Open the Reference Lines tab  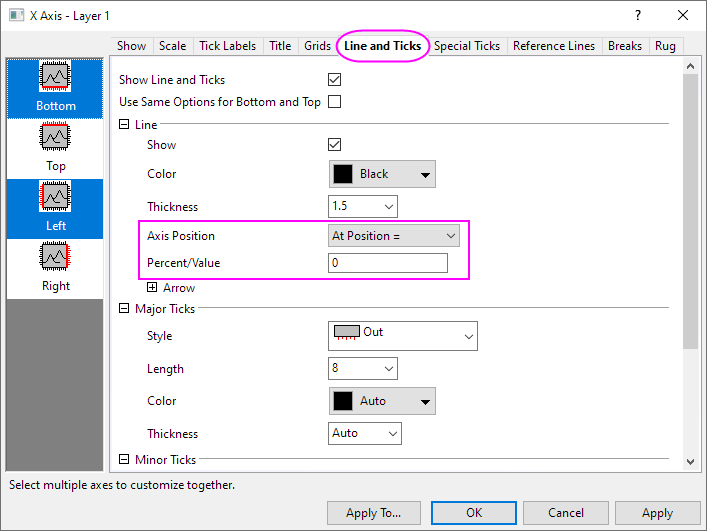(554, 46)
